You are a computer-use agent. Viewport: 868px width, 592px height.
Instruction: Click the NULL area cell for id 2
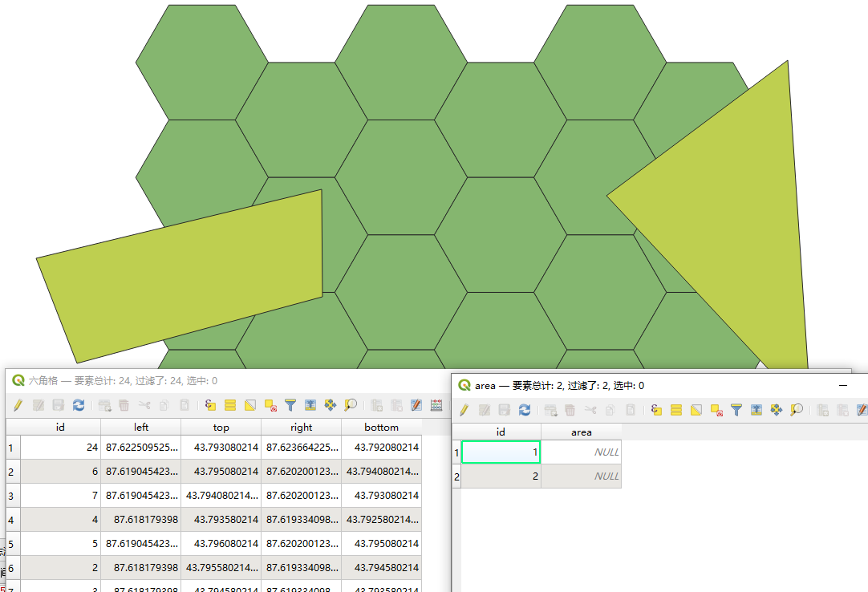pos(581,476)
